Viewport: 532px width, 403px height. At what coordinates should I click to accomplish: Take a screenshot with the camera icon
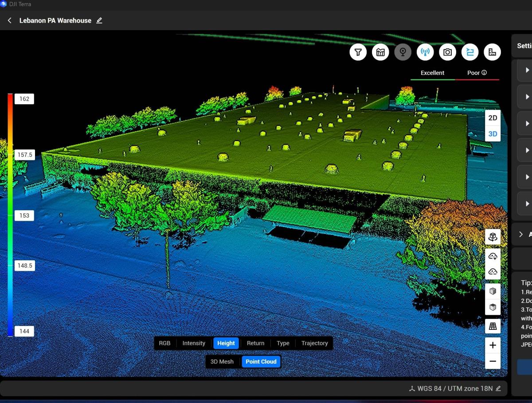[447, 52]
